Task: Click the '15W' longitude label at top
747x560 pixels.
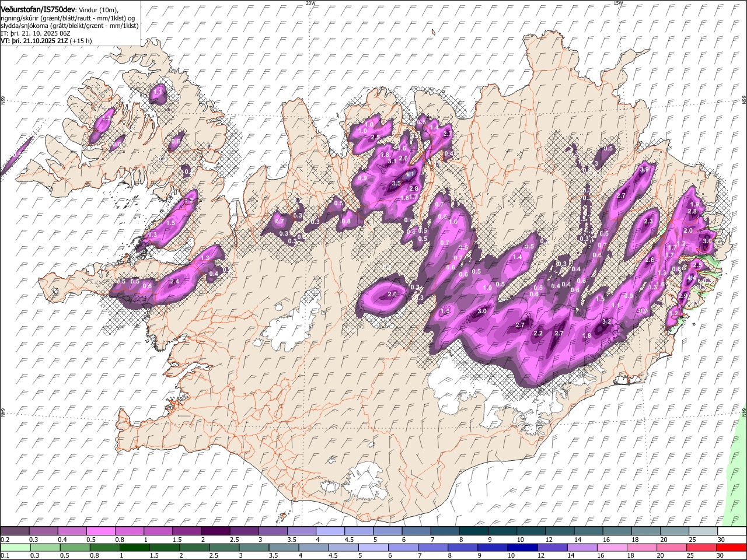Action: [618, 3]
